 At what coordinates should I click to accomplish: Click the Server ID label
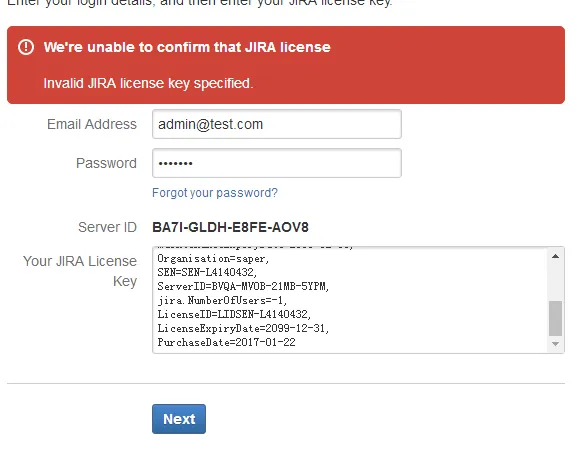[x=107, y=227]
